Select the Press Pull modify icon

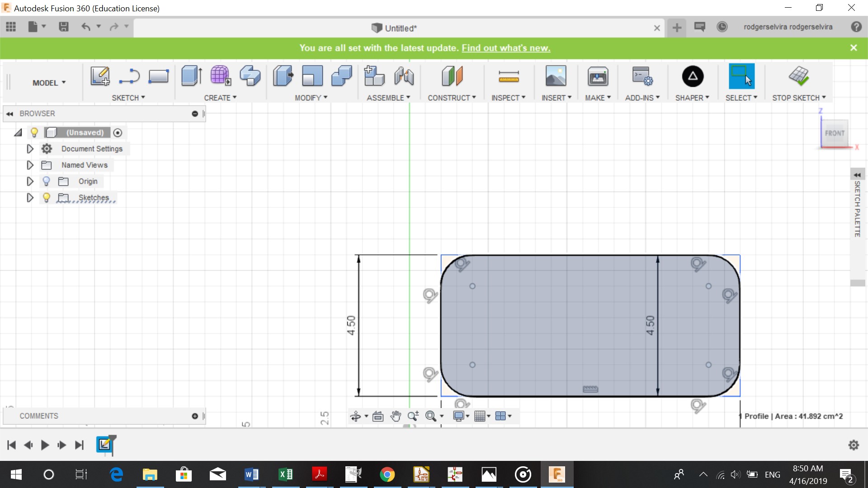(x=283, y=75)
